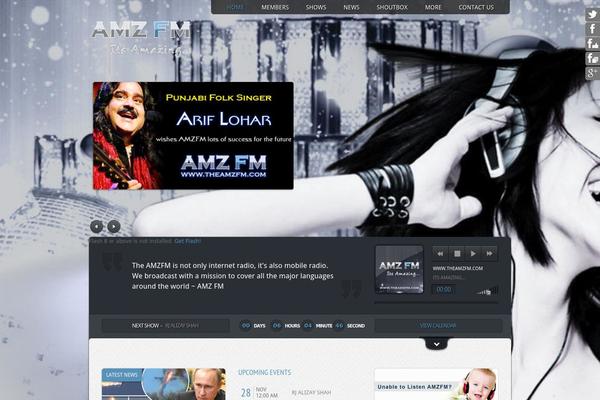Image resolution: width=600 pixels, height=400 pixels.
Task: Play the AMZ FM radio stream
Action: pyautogui.click(x=473, y=253)
